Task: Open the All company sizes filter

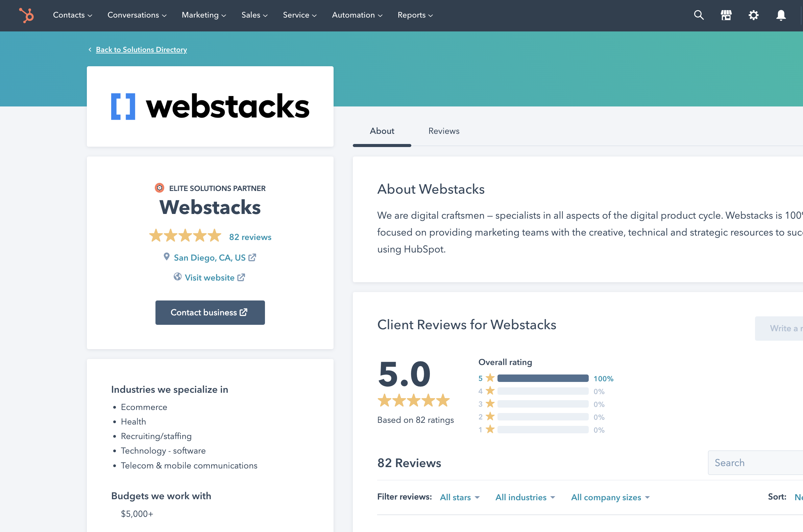Action: click(610, 497)
